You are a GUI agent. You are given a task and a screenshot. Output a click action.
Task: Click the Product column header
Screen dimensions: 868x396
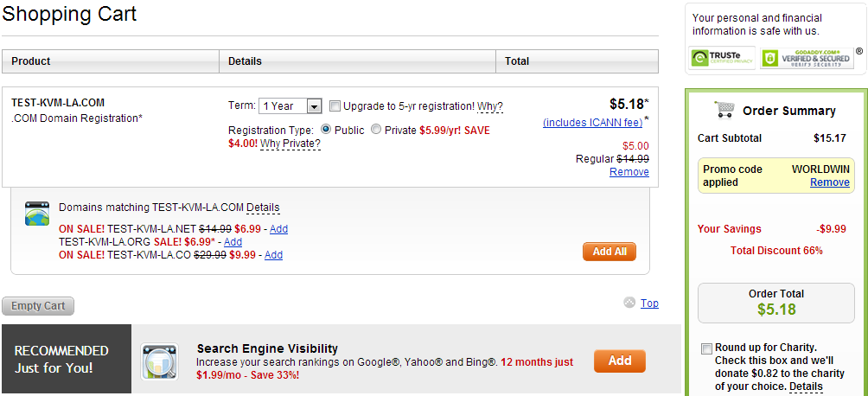(x=31, y=61)
